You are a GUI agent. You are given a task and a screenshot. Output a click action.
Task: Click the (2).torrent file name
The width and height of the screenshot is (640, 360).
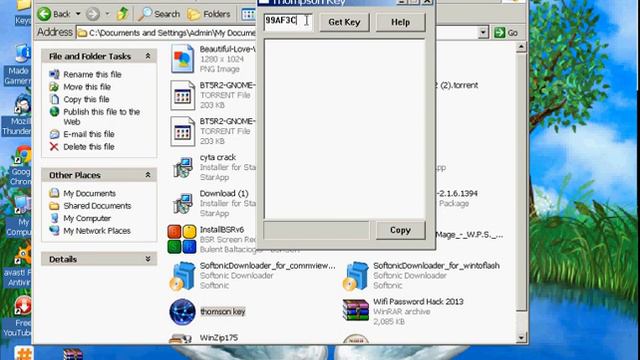(456, 85)
